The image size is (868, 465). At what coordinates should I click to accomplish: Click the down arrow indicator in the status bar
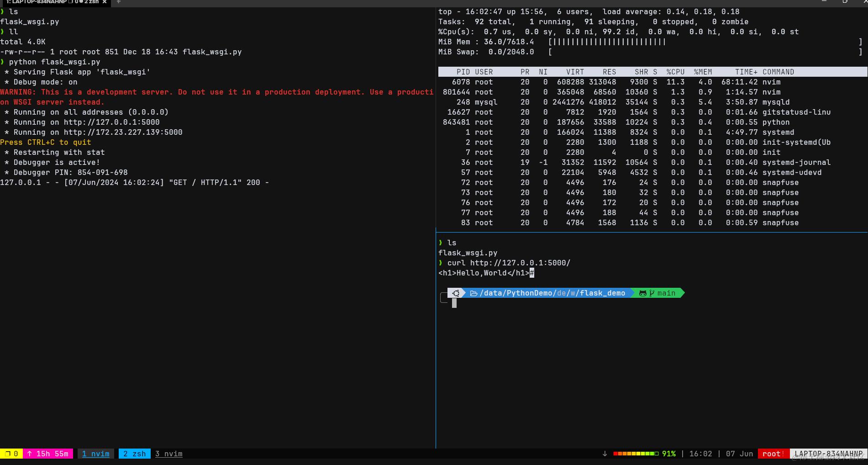(x=605, y=454)
